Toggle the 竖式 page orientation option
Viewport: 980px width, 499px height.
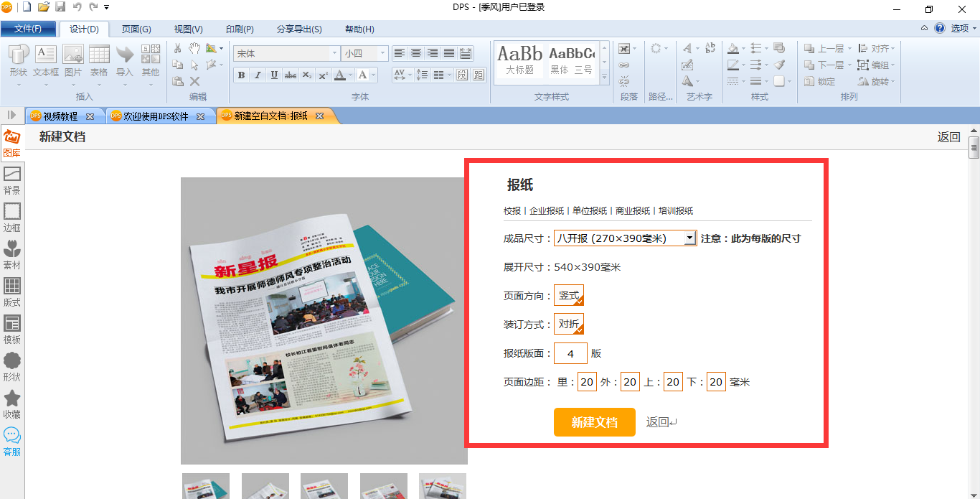pyautogui.click(x=569, y=295)
